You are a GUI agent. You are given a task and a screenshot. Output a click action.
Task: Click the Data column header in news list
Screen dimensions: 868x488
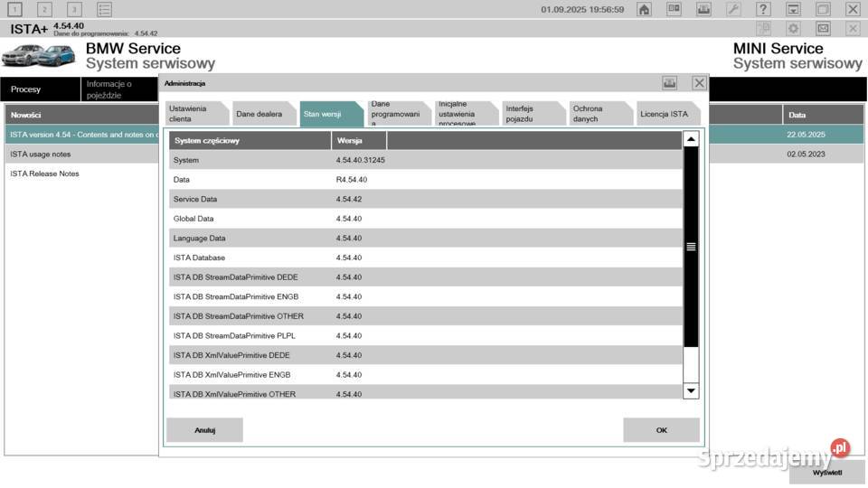point(823,115)
